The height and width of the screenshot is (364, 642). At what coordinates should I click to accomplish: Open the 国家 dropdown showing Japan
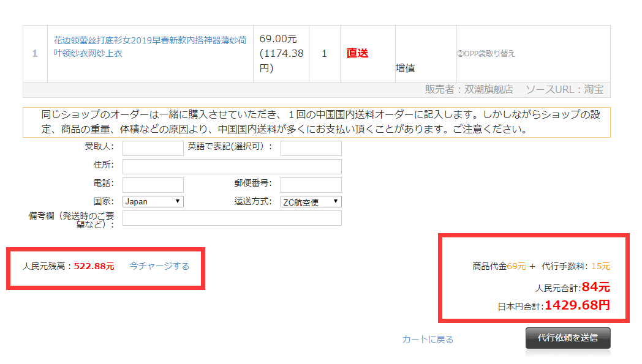pyautogui.click(x=153, y=201)
